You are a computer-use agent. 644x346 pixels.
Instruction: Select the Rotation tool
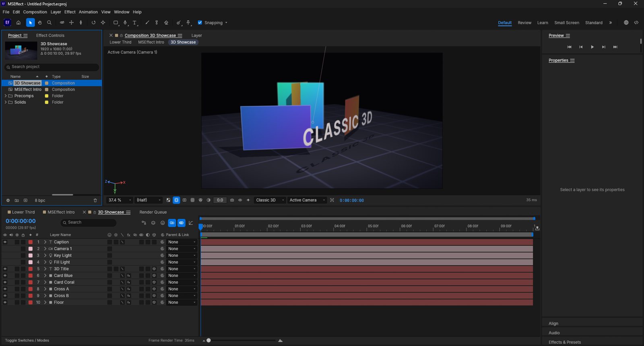coord(93,23)
